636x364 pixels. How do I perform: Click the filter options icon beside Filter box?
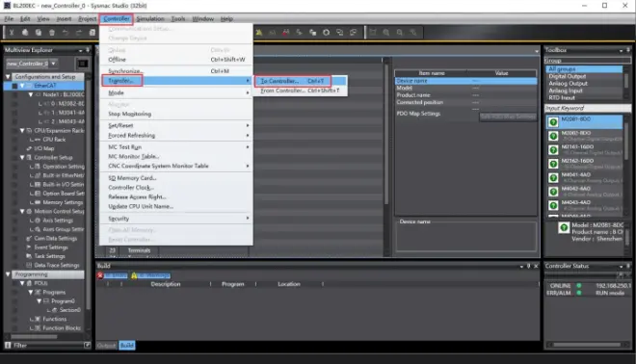87,346
